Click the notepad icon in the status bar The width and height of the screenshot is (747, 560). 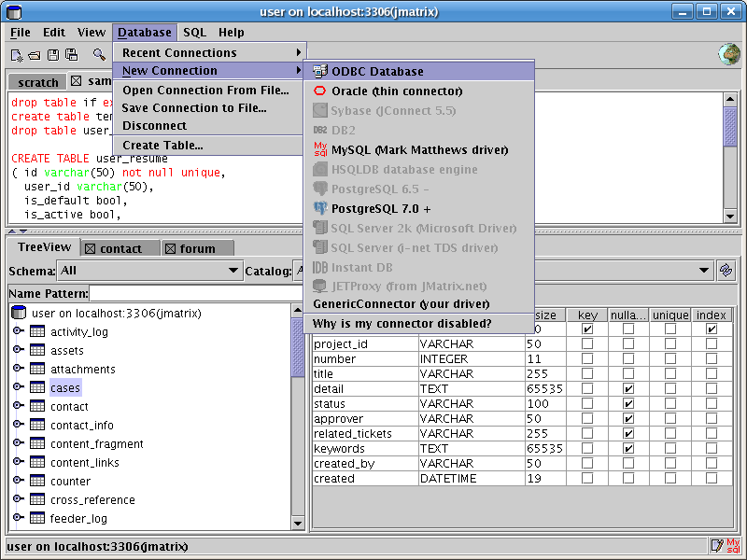pos(716,546)
